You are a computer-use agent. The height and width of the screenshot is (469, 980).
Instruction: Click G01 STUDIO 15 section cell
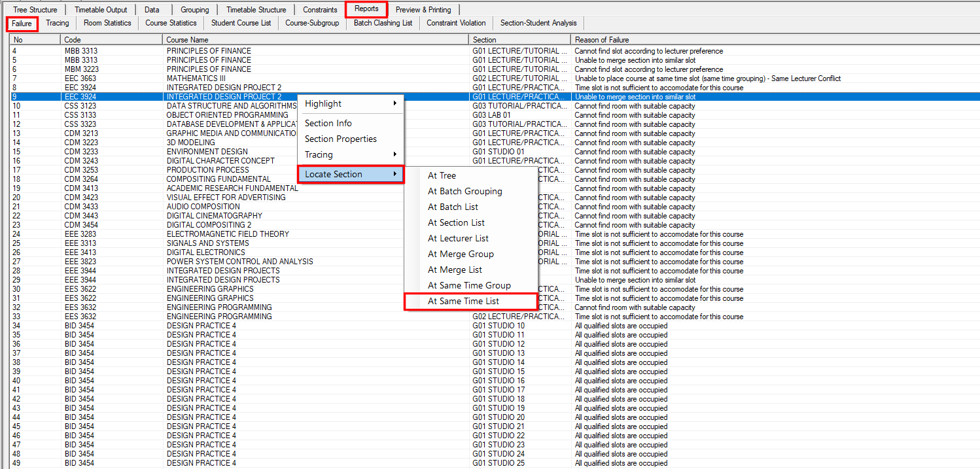click(x=499, y=372)
